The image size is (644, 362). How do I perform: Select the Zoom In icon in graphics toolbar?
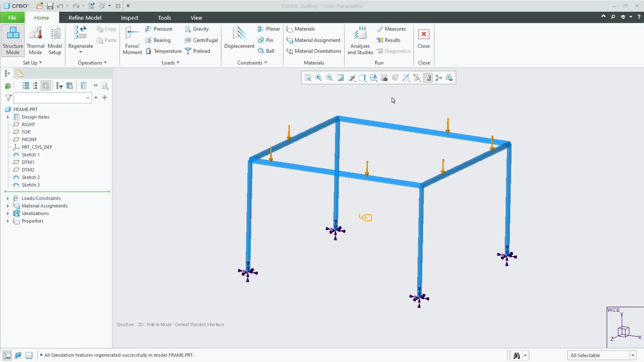pos(318,77)
